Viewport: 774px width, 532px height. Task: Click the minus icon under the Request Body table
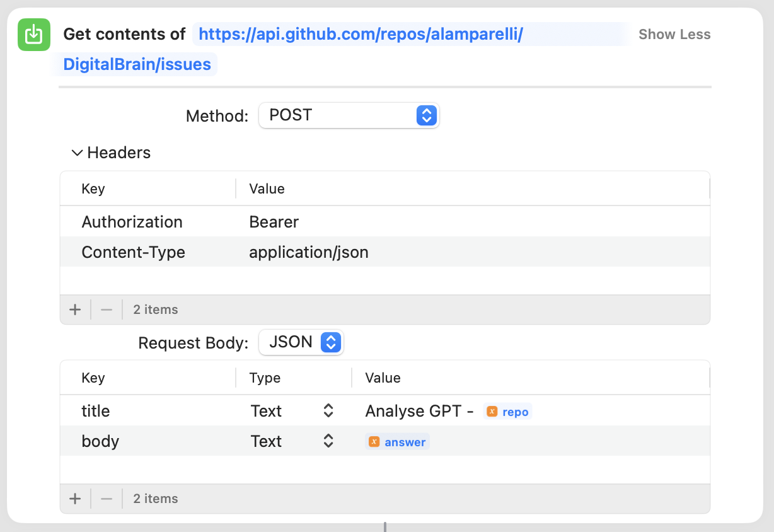(x=106, y=498)
